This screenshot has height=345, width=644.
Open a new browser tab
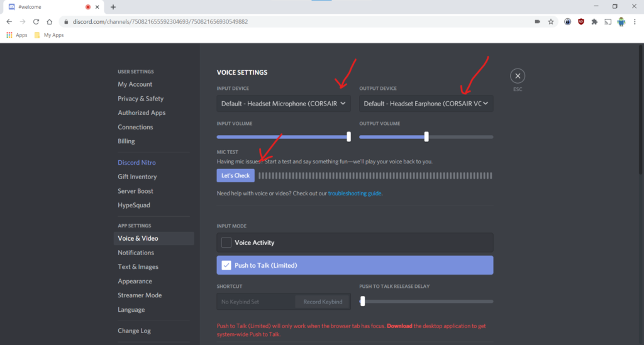(x=113, y=7)
